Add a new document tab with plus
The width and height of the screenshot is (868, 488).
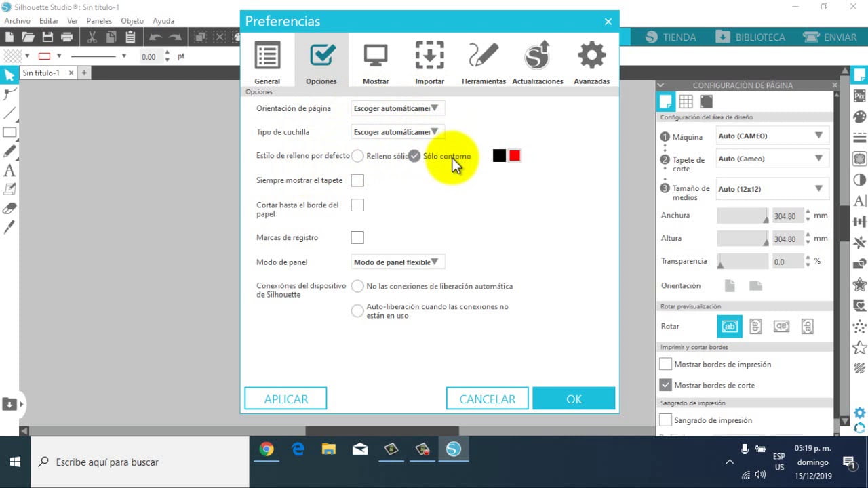(84, 73)
